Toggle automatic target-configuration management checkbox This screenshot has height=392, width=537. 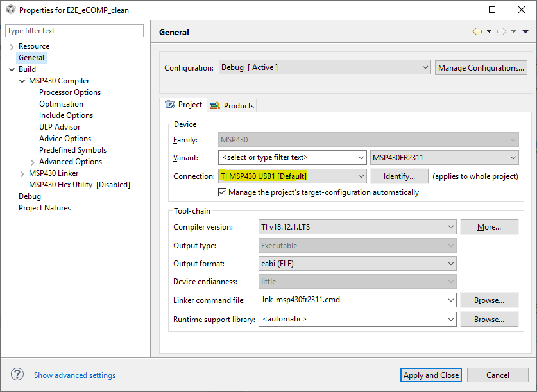pos(223,192)
